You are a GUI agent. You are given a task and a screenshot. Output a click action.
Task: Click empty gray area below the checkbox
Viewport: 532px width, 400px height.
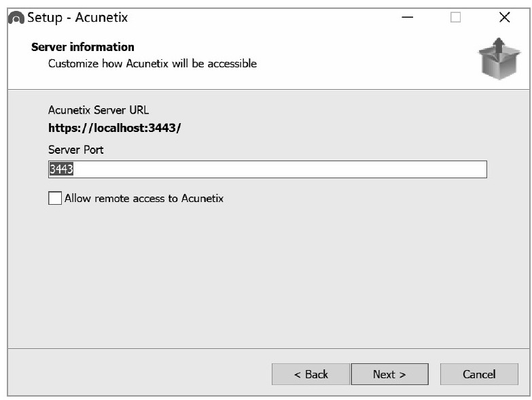click(x=267, y=275)
